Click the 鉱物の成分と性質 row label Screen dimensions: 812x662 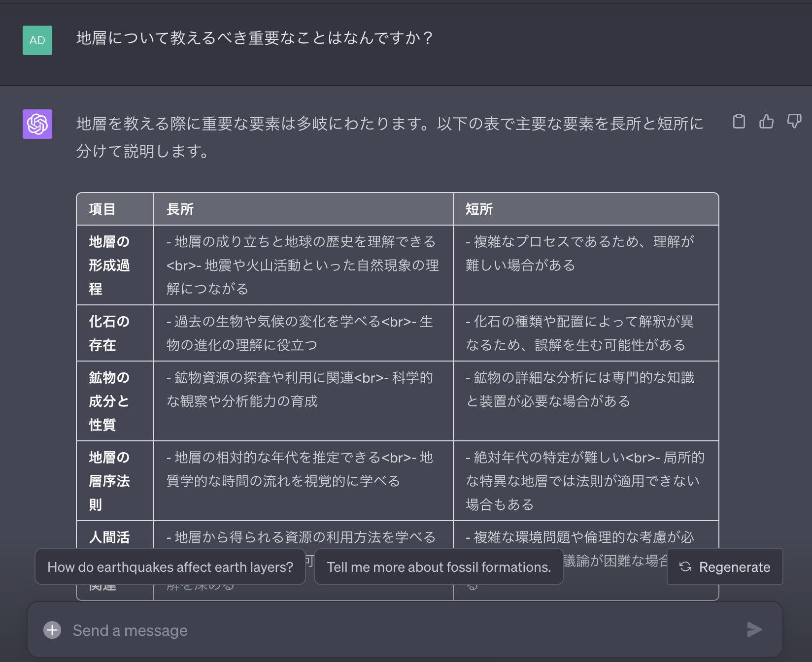tap(109, 401)
